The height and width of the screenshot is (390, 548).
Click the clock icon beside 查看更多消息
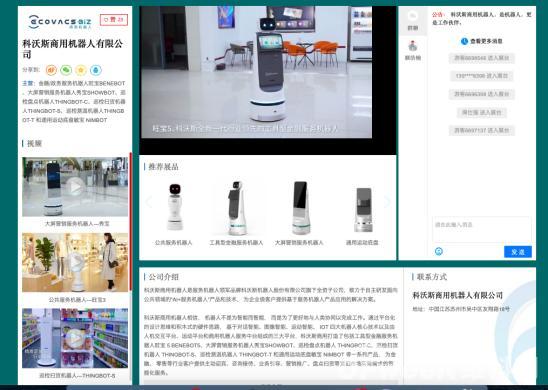click(x=464, y=41)
